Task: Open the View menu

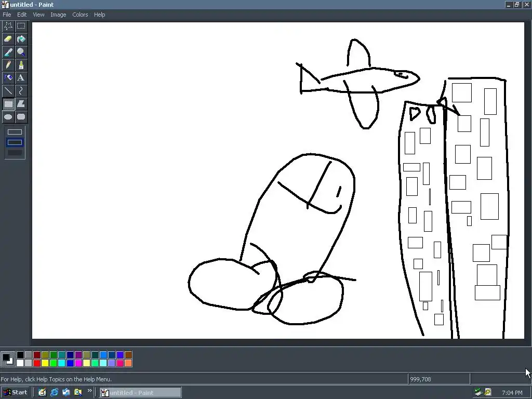Action: (38, 15)
